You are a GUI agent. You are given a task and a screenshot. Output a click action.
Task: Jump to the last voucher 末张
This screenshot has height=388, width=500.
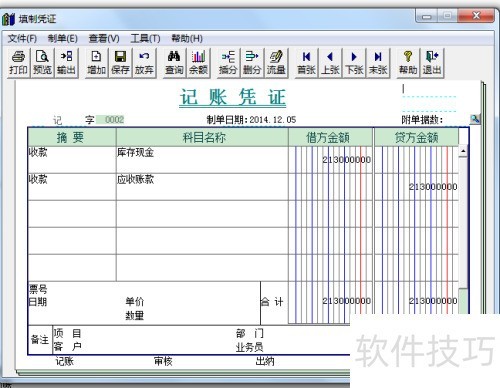378,63
